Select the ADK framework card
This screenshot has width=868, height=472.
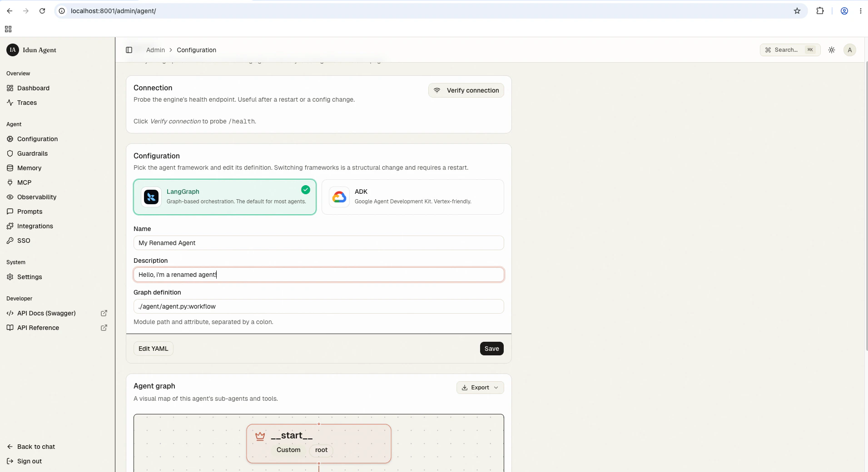tap(412, 197)
